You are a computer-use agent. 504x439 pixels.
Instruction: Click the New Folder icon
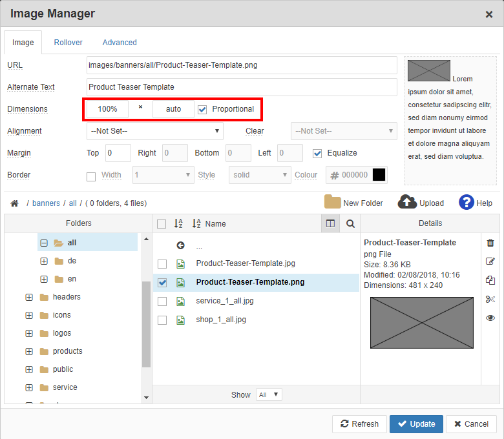click(x=332, y=202)
